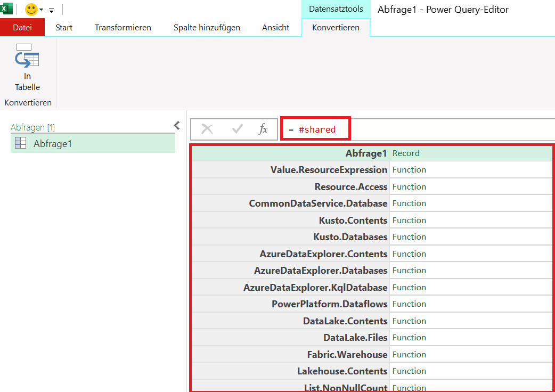Select the Value.ResourceExpression name cell
Screen dimensions: 555x392
(291, 170)
